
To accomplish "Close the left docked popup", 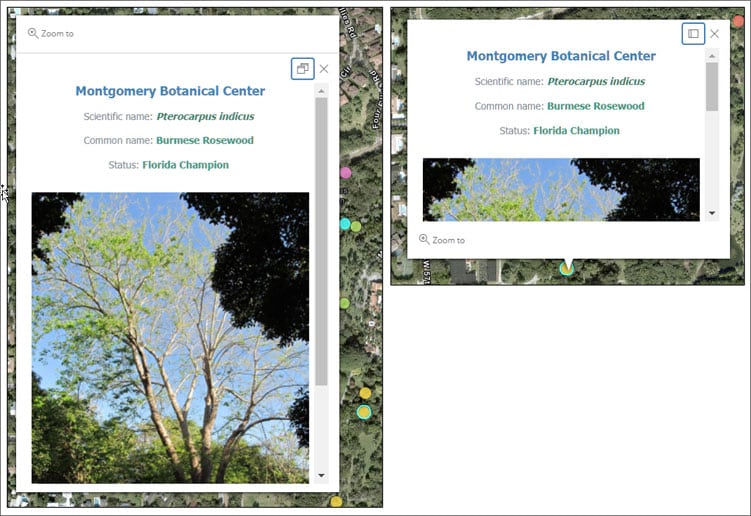I will 324,69.
